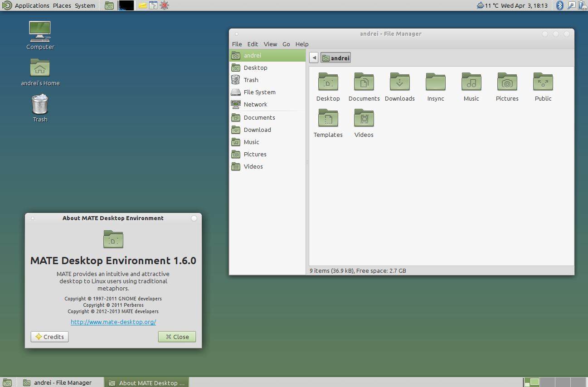Screen dimensions: 588x387
Task: Switch to the third workspace
Action: pyautogui.click(x=563, y=382)
